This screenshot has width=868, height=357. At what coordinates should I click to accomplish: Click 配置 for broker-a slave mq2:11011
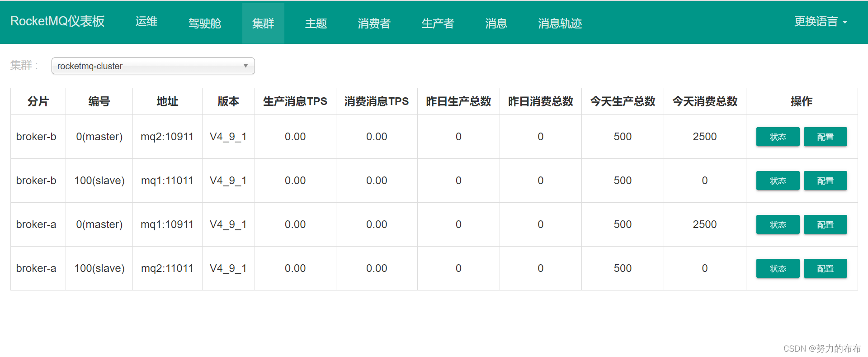pyautogui.click(x=826, y=268)
